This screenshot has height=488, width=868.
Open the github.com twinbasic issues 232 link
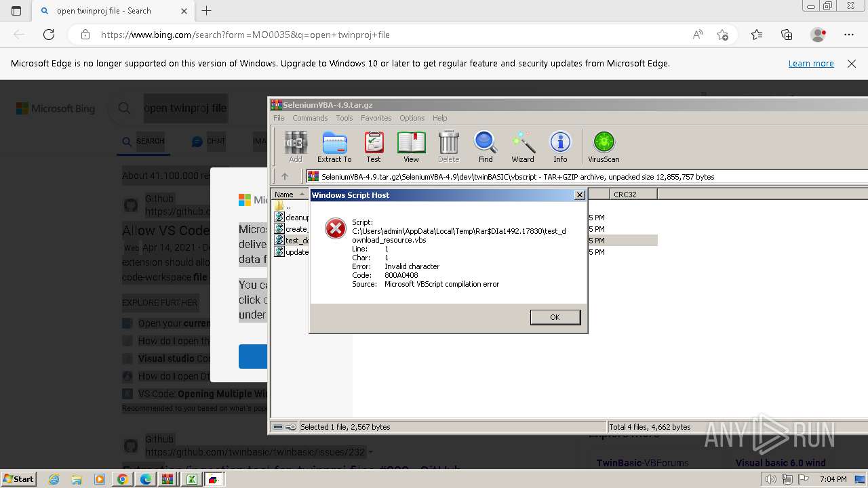click(x=255, y=452)
